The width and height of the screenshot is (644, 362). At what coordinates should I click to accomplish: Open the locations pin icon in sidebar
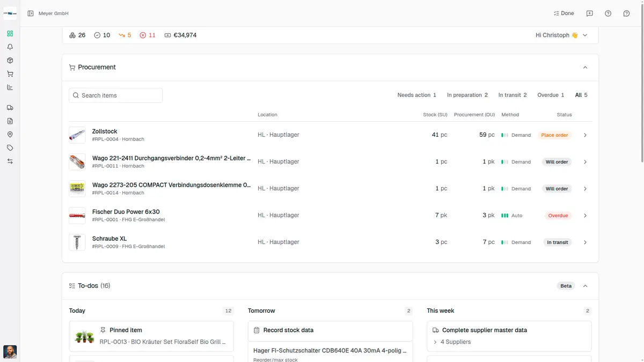tap(10, 135)
